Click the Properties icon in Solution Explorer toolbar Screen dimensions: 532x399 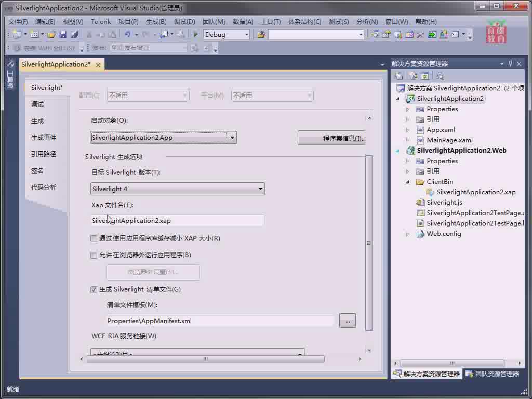399,76
